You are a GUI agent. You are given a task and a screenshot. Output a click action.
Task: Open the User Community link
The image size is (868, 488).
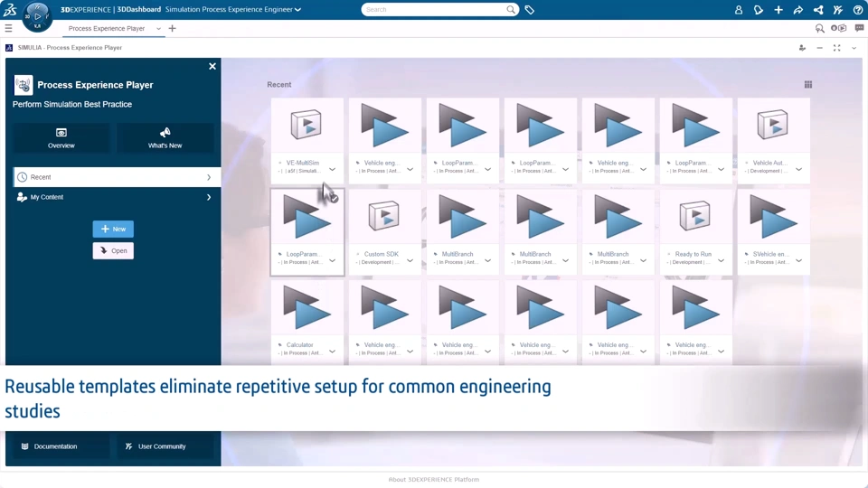[x=165, y=446]
